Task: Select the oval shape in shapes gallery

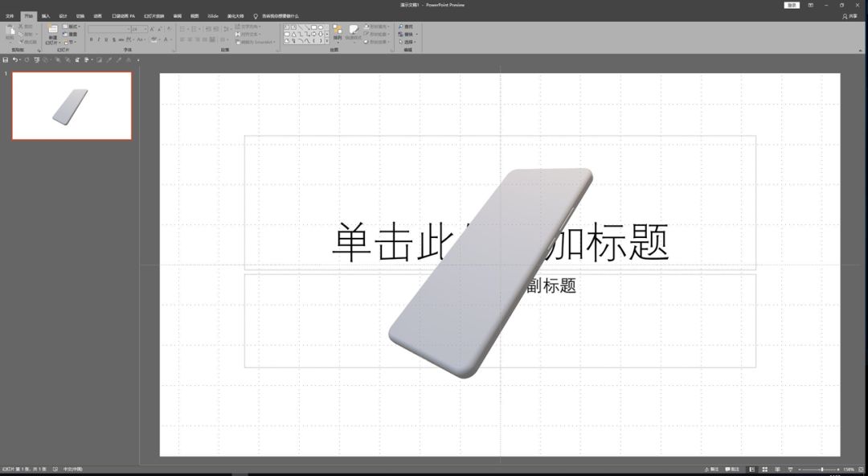Action: click(321, 27)
